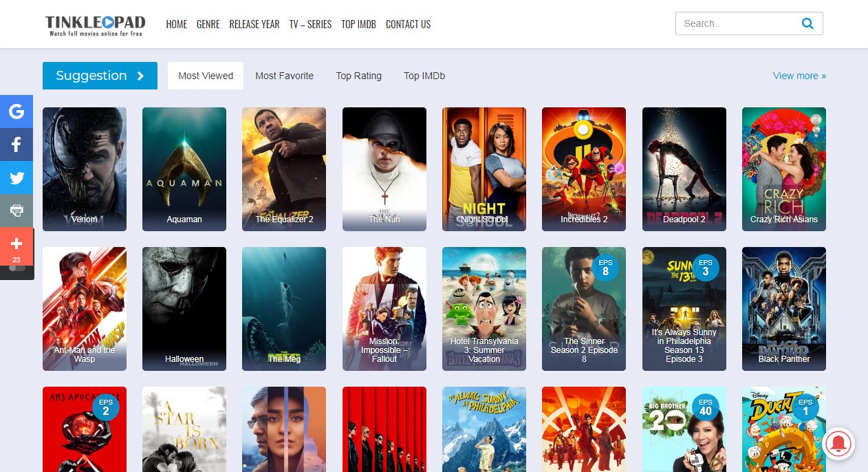Viewport: 868px width, 472px height.
Task: Open the Deadpool 2 poster
Action: (684, 169)
